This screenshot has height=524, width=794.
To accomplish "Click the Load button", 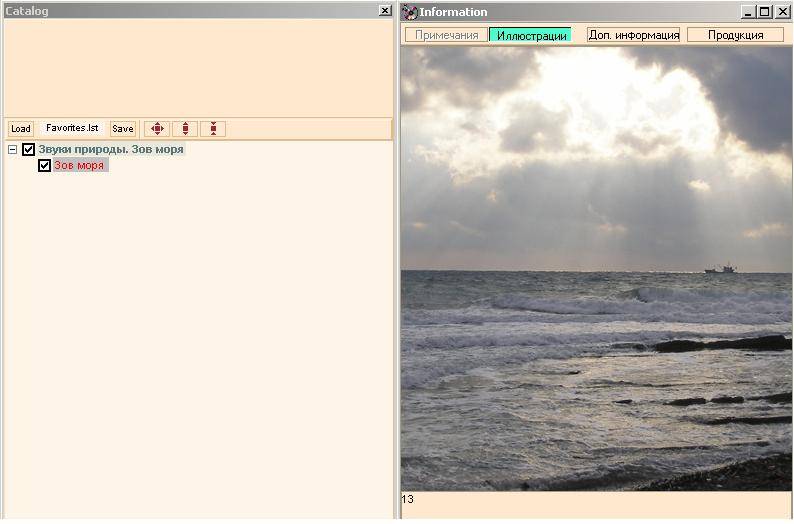I will tap(21, 129).
